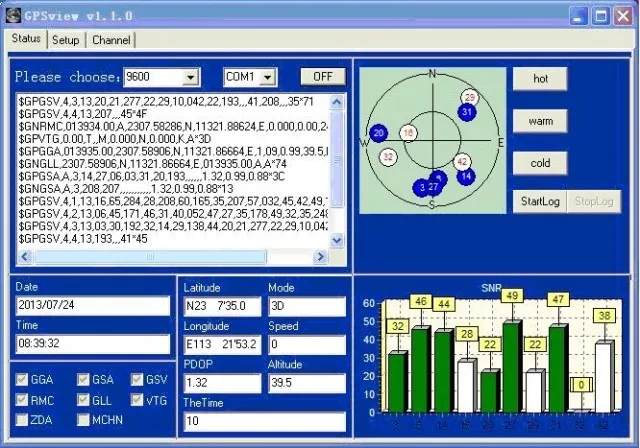Maximize the GPSview window
The image size is (640, 448).
[601, 16]
